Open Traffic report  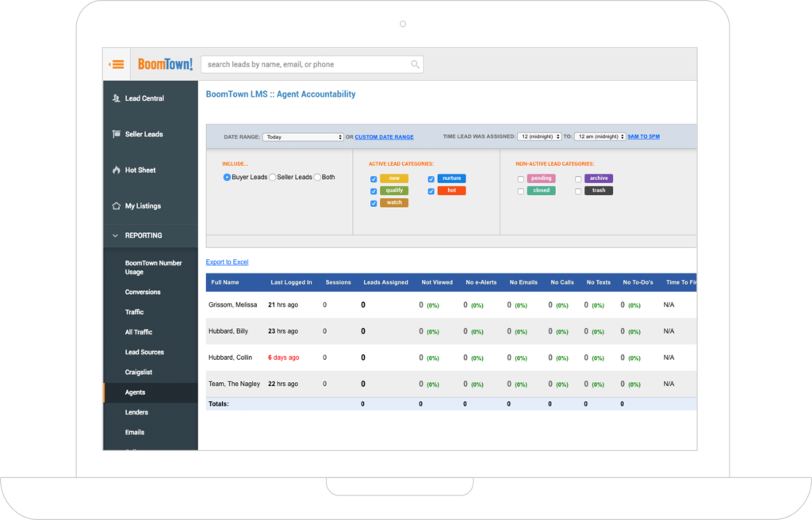click(x=134, y=312)
